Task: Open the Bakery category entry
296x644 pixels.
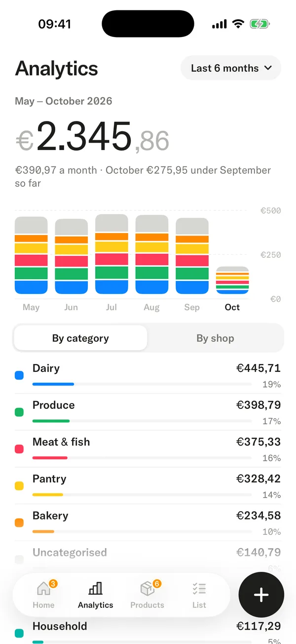Action: [x=148, y=523]
